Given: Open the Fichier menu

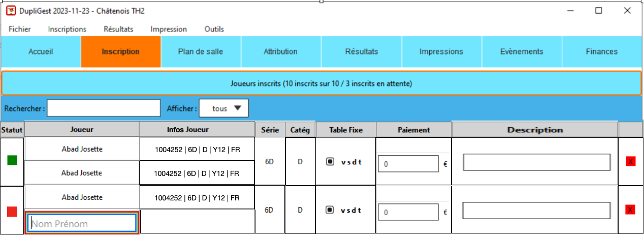Looking at the screenshot, I should 20,29.
